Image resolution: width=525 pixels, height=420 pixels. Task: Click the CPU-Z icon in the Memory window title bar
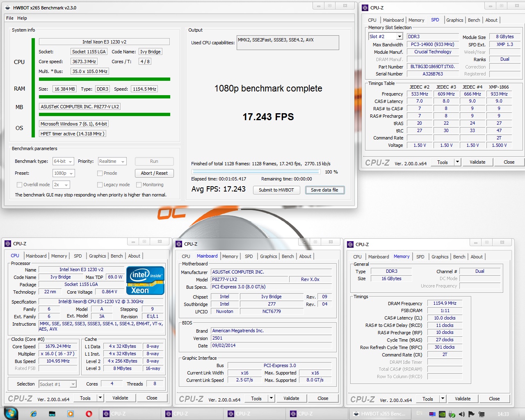[x=350, y=244]
